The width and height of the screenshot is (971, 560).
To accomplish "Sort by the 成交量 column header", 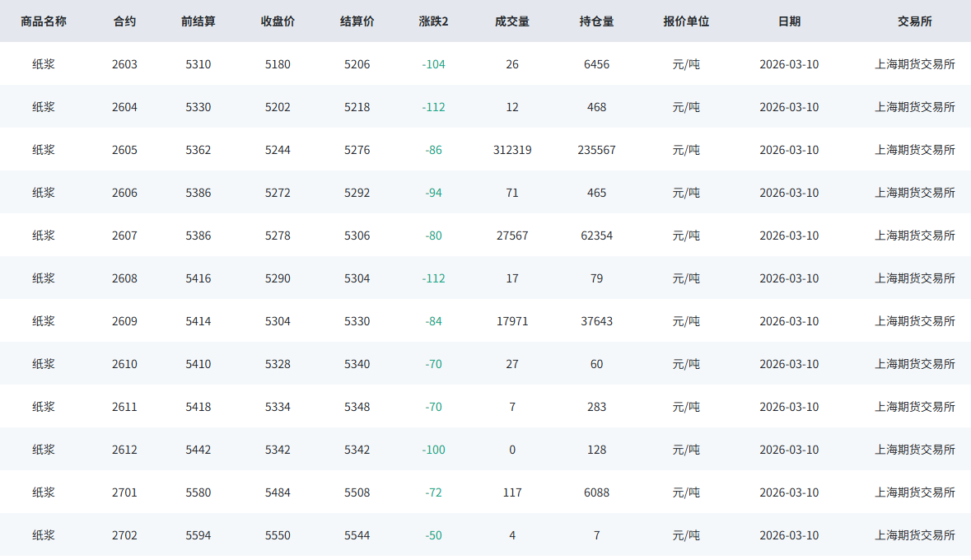I will [x=512, y=21].
